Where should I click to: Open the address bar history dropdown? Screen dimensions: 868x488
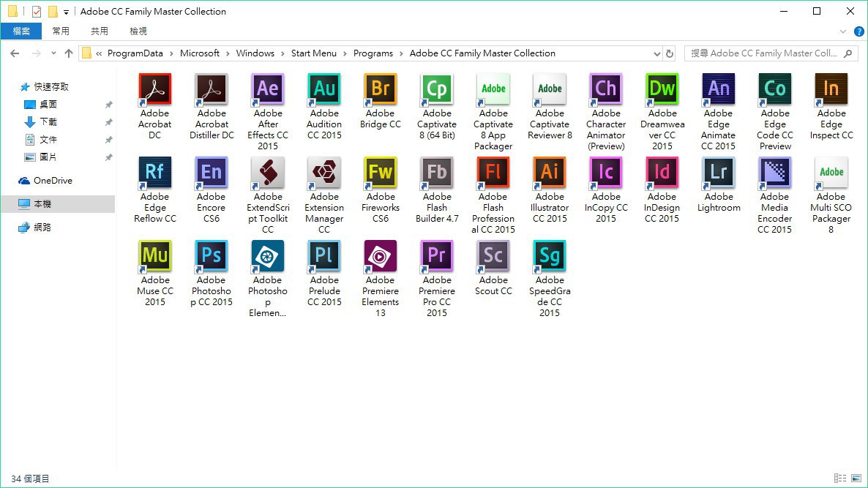[656, 53]
